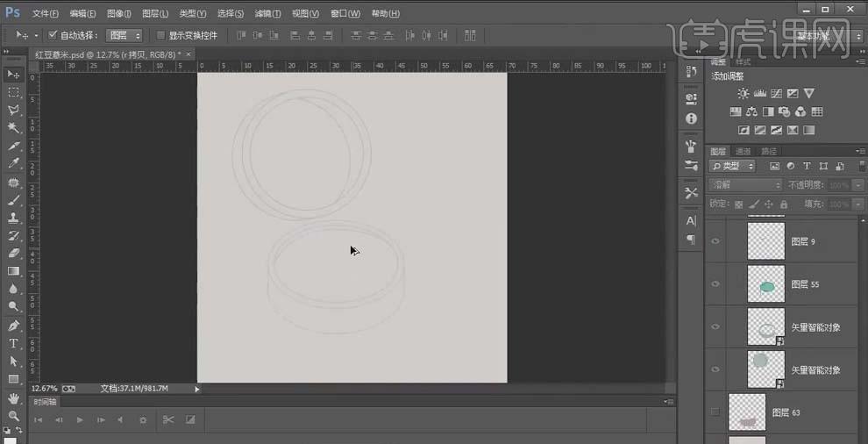Expand the status bar info arrow
This screenshot has width=868, height=444.
[x=196, y=389]
